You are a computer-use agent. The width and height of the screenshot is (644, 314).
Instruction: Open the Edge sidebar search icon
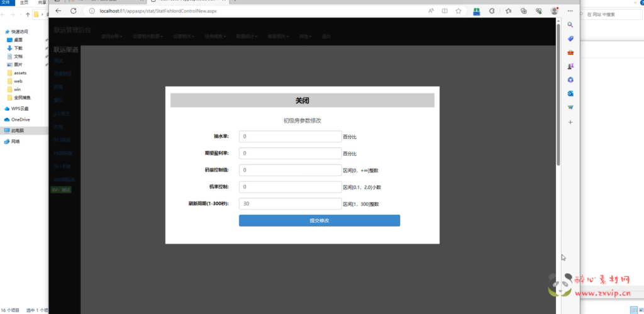coord(570,25)
